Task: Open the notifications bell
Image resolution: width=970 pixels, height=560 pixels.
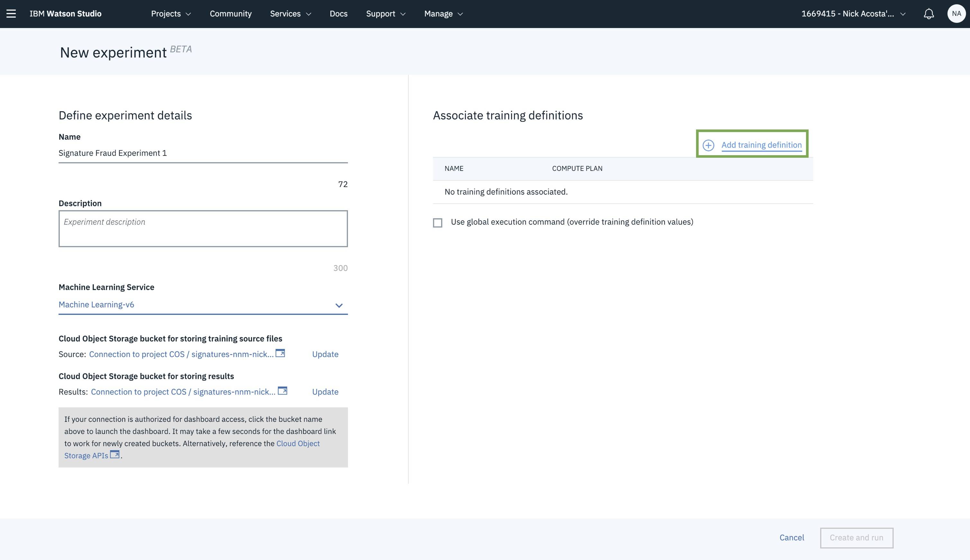Action: (x=929, y=14)
